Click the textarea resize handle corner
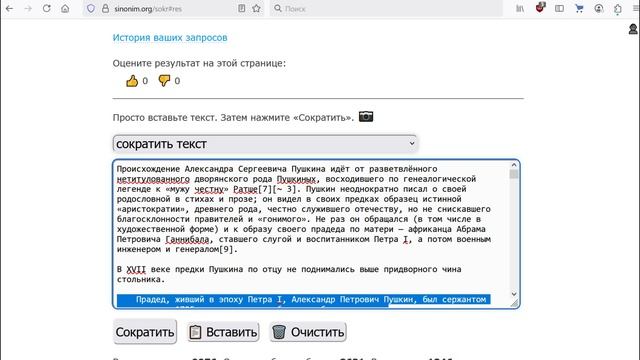Image resolution: width=640 pixels, height=360 pixels. pos(514,303)
